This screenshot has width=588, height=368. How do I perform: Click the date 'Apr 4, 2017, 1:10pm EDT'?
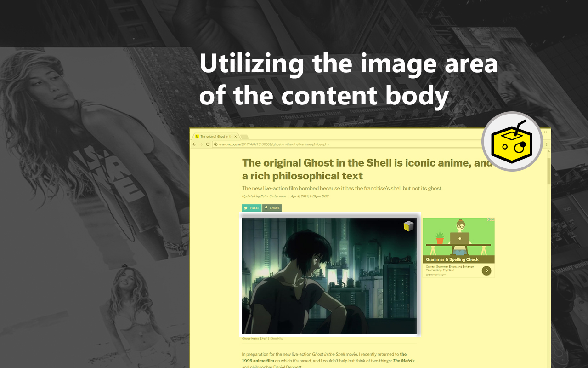coord(310,196)
